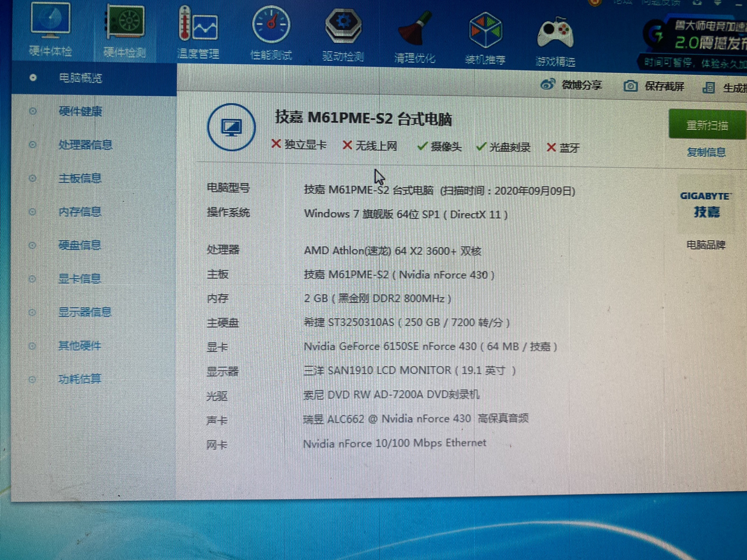Click the round computer monitor icon
This screenshot has height=560, width=747.
[x=231, y=127]
